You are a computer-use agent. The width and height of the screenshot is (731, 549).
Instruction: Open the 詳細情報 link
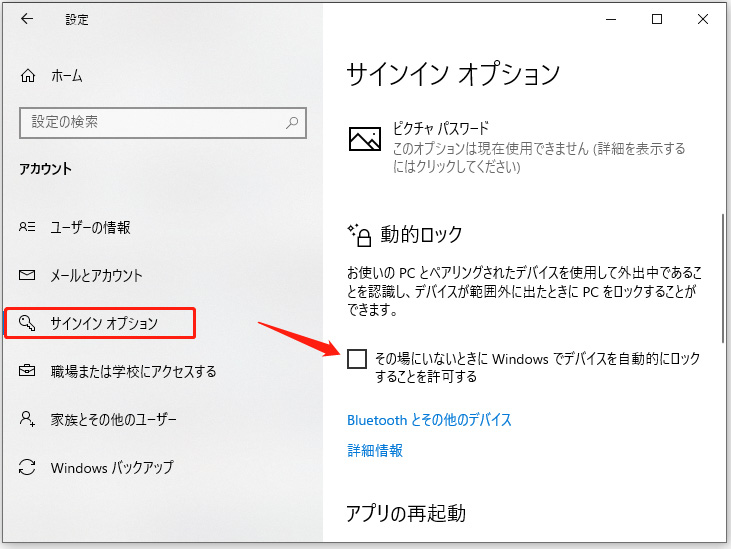pyautogui.click(x=375, y=451)
